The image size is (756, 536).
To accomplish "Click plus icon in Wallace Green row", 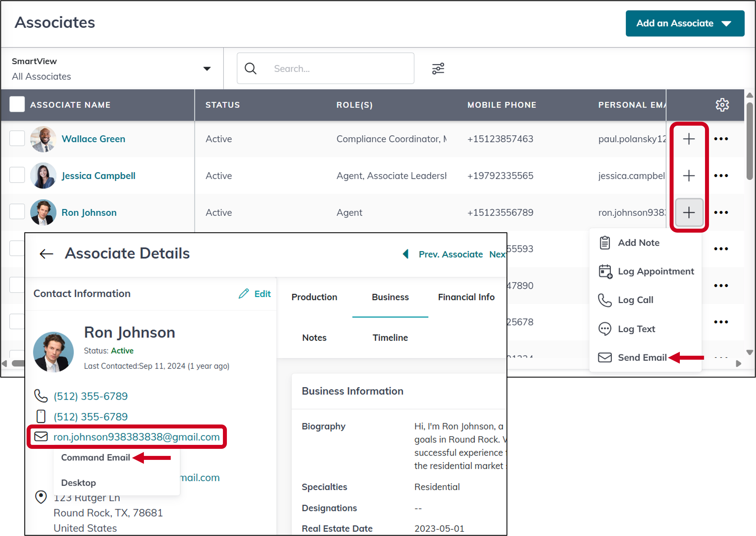I will 689,139.
